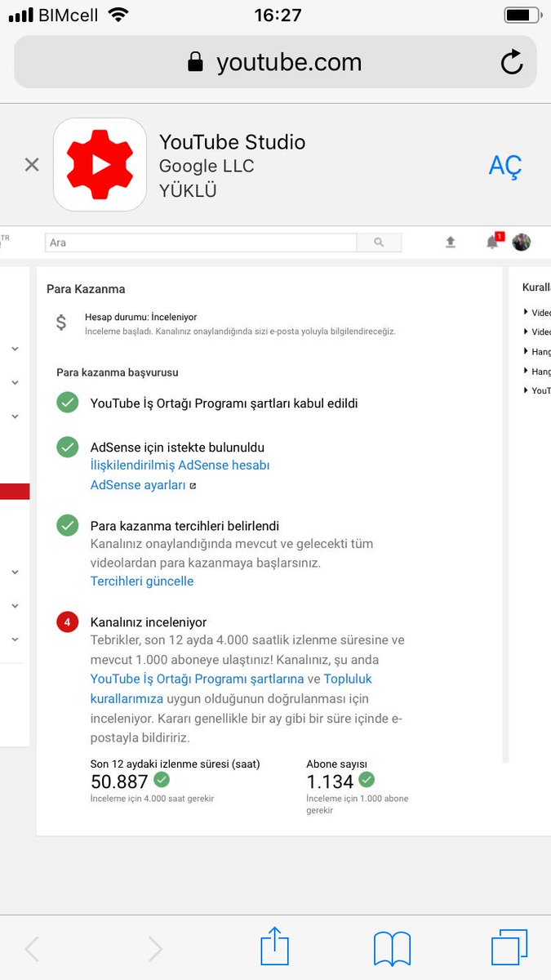Image resolution: width=551 pixels, height=980 pixels.
Task: Go forward with Safari forward arrow
Action: (155, 949)
